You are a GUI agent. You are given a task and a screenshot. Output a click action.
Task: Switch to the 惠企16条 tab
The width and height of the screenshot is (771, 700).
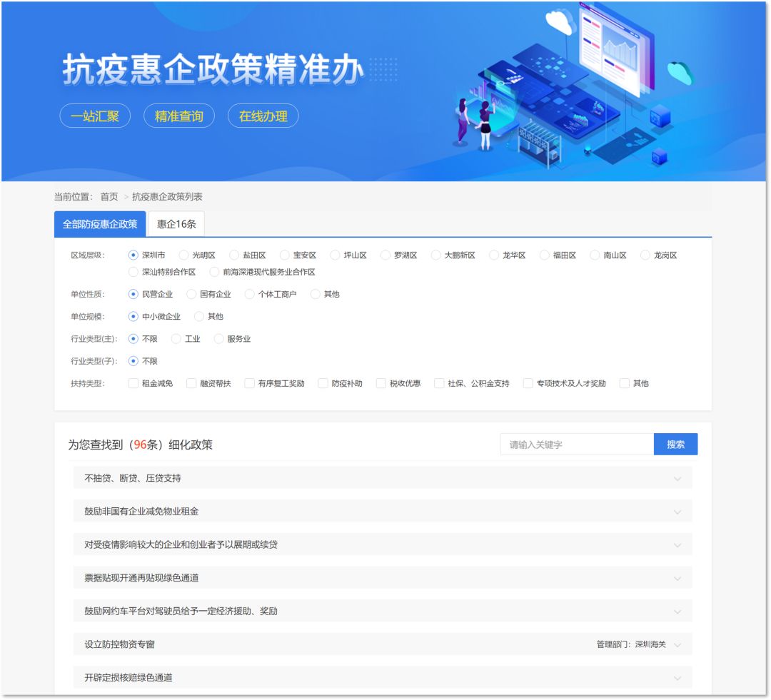(x=176, y=224)
